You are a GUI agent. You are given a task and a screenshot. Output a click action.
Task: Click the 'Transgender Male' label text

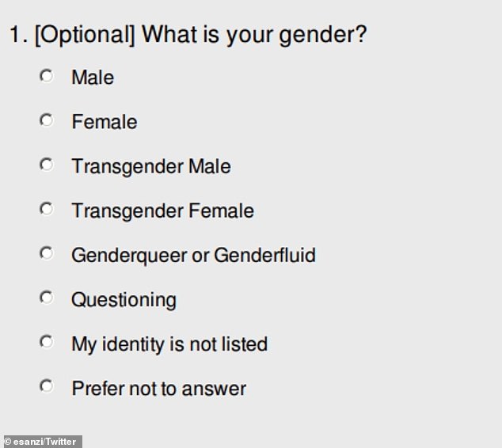click(x=151, y=167)
